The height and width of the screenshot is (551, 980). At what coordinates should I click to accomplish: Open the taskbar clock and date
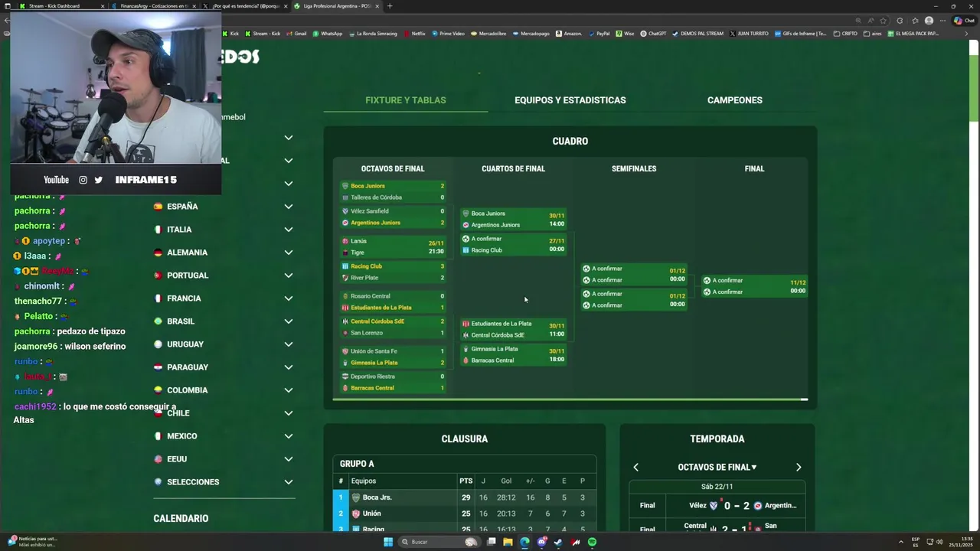[962, 542]
